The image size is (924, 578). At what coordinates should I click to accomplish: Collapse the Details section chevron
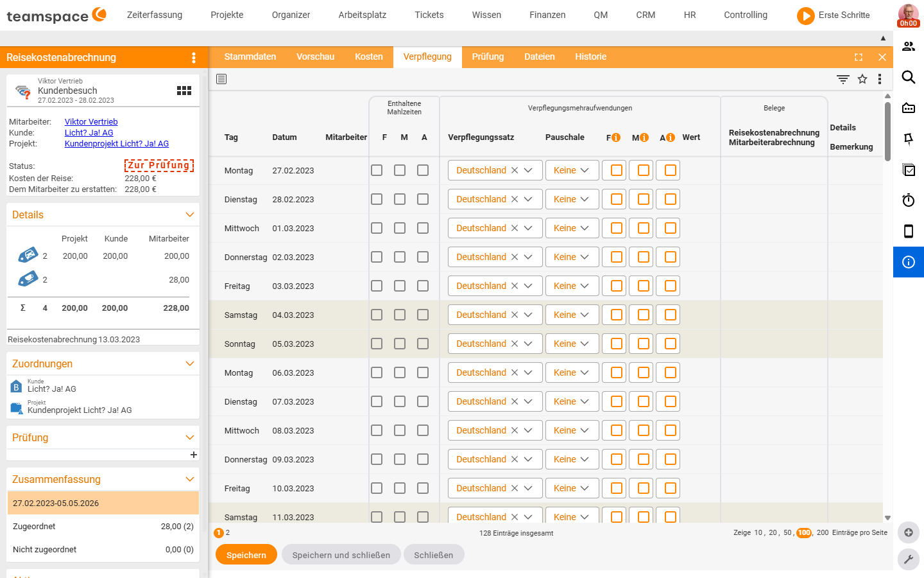click(x=190, y=215)
